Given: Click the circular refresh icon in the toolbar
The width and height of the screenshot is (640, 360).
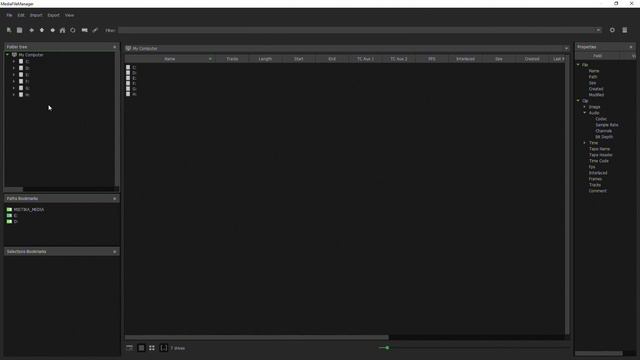Looking at the screenshot, I should coord(73,30).
